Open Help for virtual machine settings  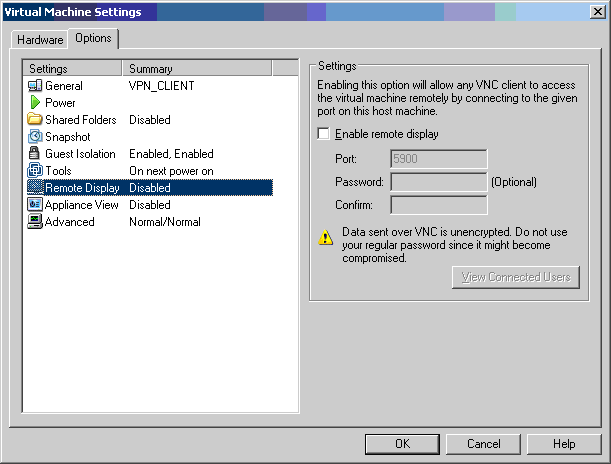563,444
